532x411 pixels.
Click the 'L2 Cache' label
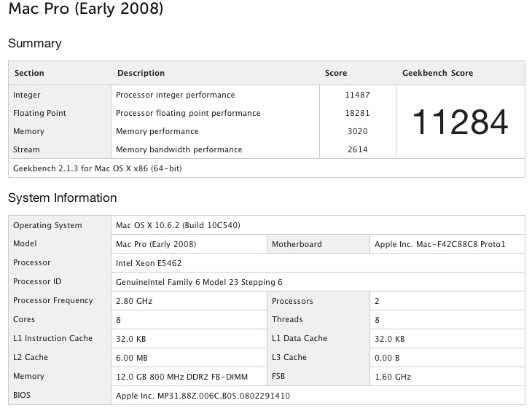pos(31,358)
